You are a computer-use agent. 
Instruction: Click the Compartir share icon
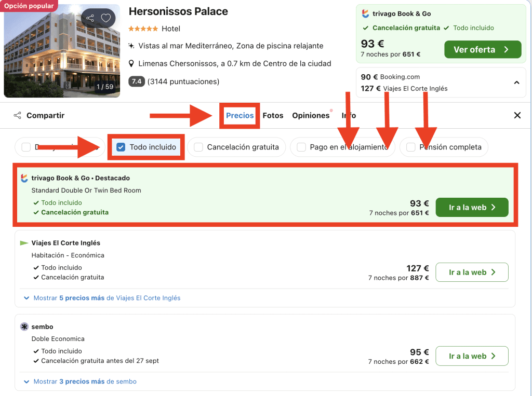18,115
